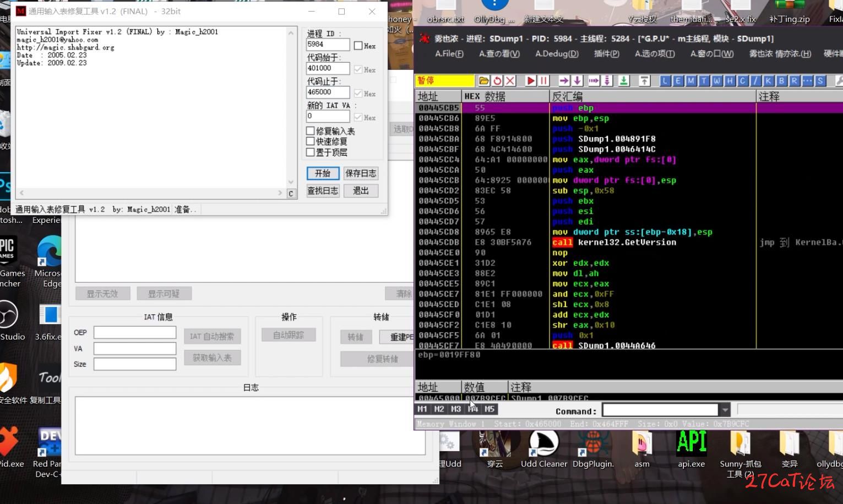Open Breakpoints window with B button

coord(781,81)
